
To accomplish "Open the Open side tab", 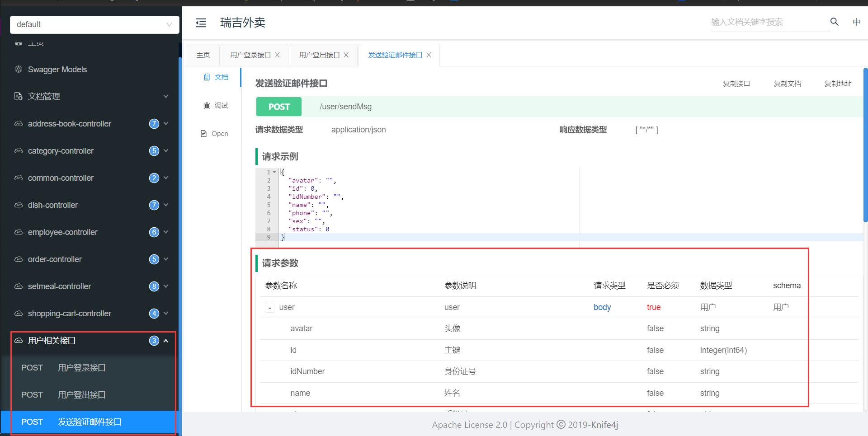I will click(214, 134).
